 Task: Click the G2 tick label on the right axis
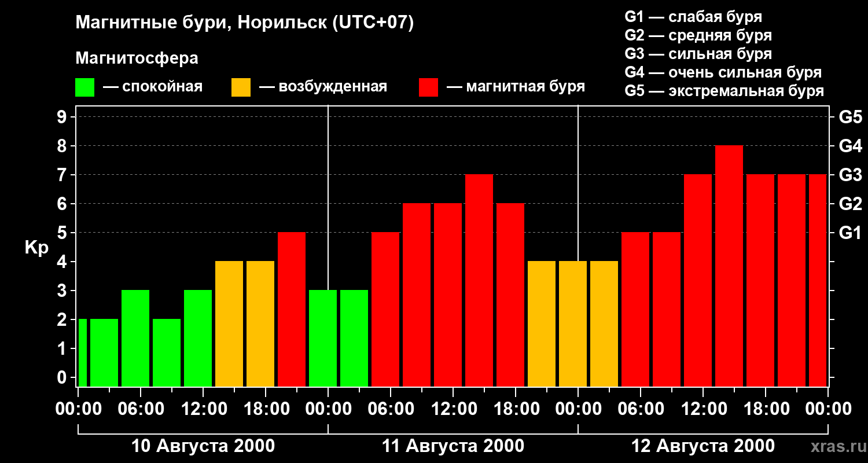(x=850, y=204)
